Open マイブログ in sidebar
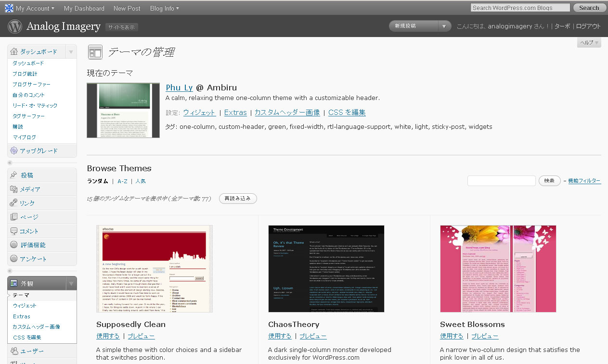This screenshot has height=364, width=608. 24,137
